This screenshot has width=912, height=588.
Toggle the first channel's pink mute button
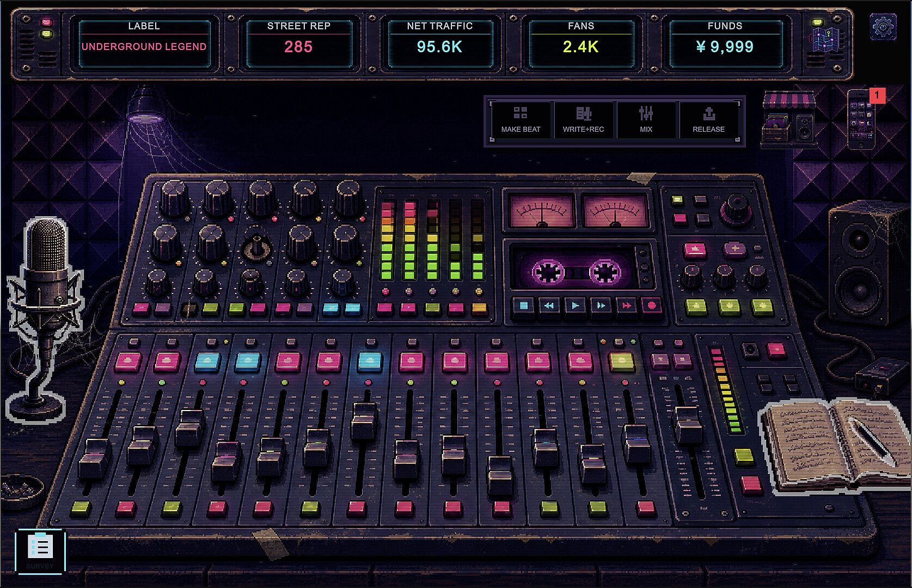128,362
